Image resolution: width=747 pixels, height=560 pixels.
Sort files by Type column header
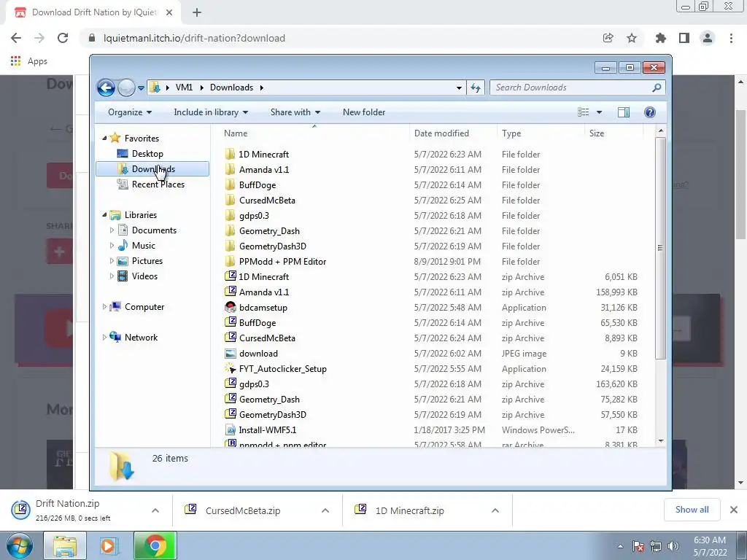point(541,133)
